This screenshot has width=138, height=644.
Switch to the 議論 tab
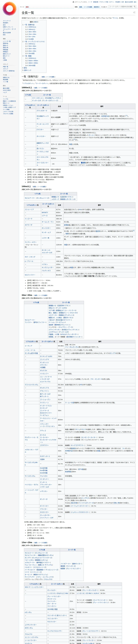(x=27, y=7)
